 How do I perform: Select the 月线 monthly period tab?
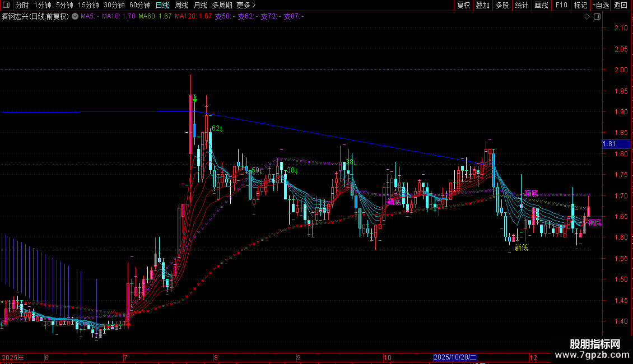[200, 5]
